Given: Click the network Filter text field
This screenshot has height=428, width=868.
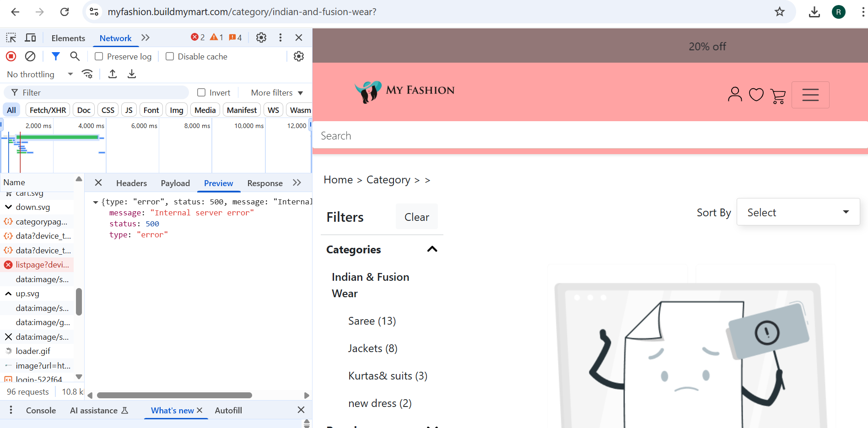Looking at the screenshot, I should pos(97,92).
